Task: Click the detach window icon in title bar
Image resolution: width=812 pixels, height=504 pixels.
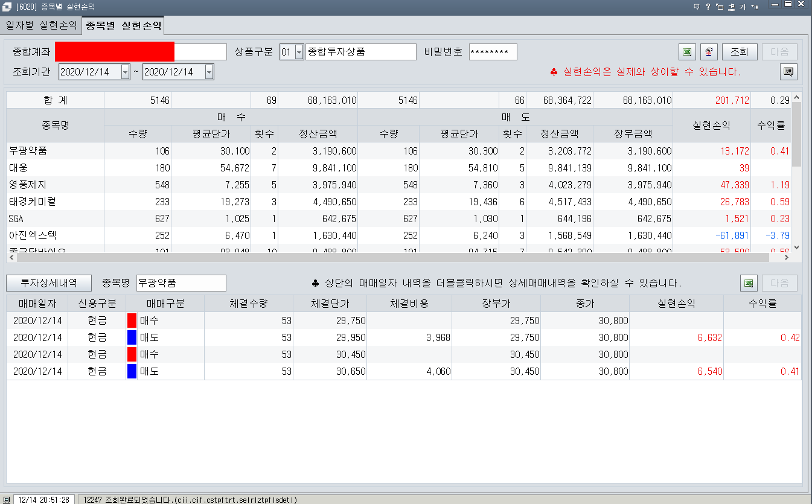Action: coord(720,6)
